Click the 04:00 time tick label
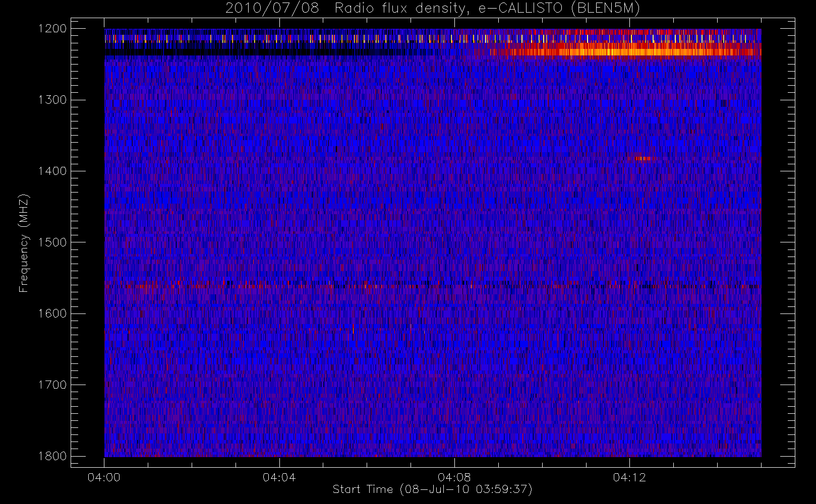Viewport: 816px width, 504px height. (104, 477)
